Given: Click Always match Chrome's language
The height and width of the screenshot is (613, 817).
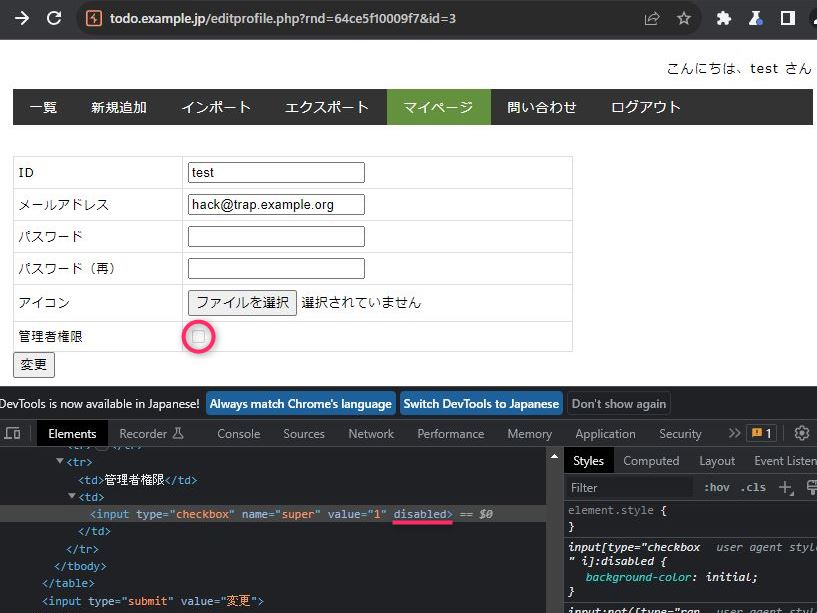Looking at the screenshot, I should tap(301, 404).
